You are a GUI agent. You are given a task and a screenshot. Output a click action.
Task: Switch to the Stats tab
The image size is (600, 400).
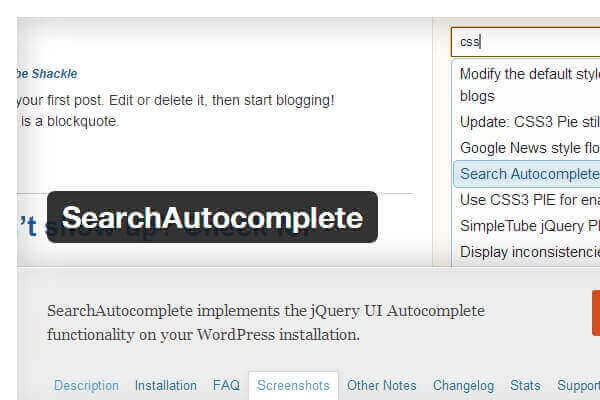coord(525,385)
